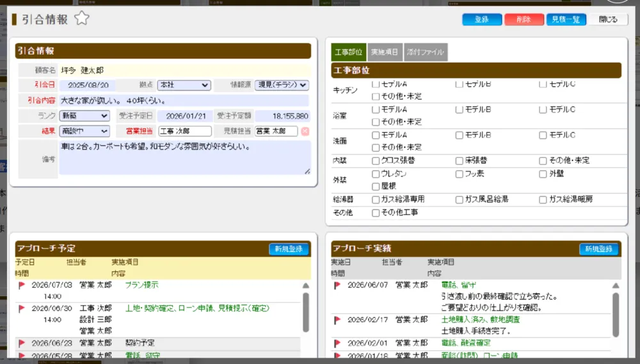Click the blue 登録 button
The height and width of the screenshot is (364, 640).
click(x=482, y=19)
